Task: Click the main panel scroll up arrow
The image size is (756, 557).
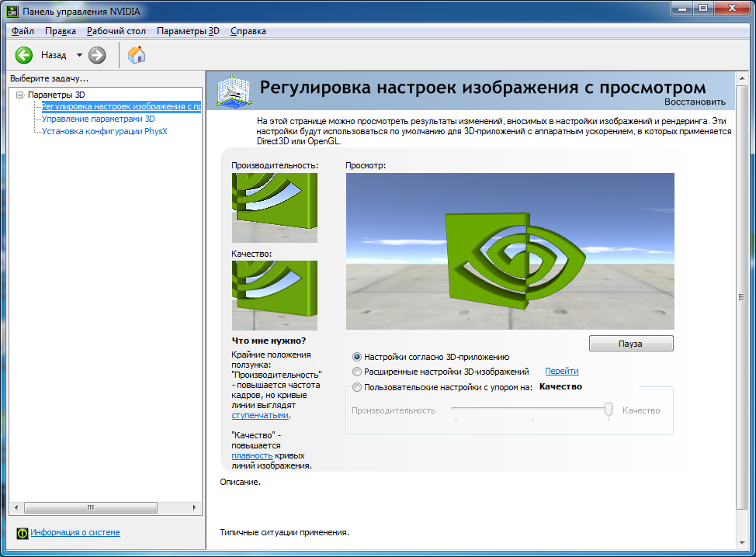Action: tap(741, 78)
